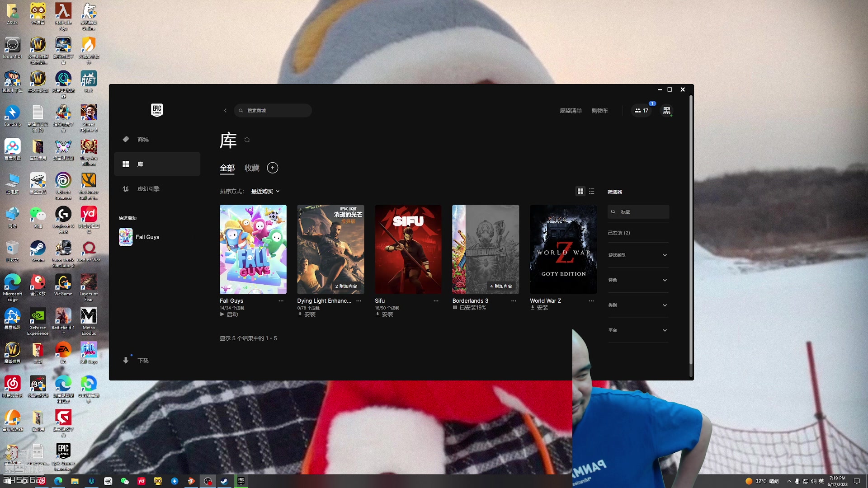Viewport: 868px width, 488px height.
Task: Open the Dying Light three-dot options menu
Action: (x=359, y=301)
